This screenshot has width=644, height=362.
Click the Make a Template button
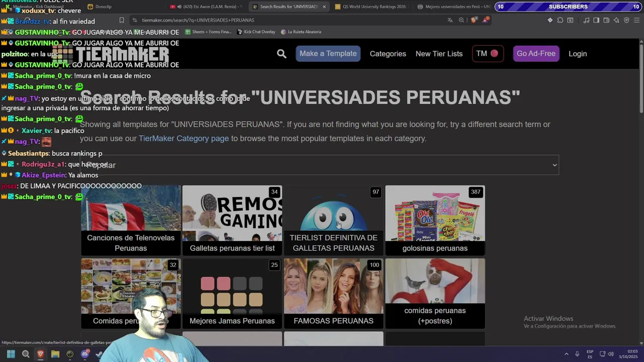pos(328,54)
